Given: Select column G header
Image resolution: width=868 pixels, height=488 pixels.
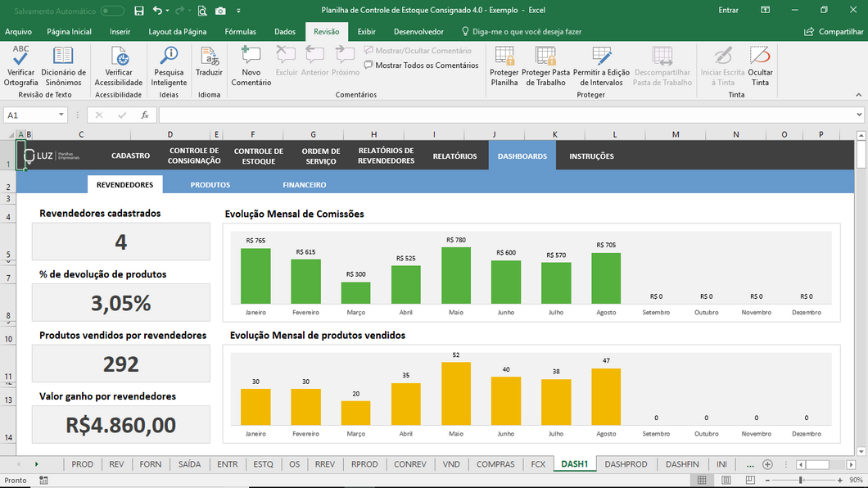Looking at the screenshot, I should pyautogui.click(x=314, y=134).
